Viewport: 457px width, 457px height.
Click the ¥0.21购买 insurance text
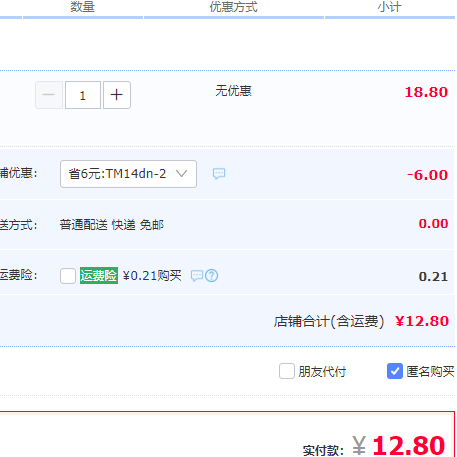152,276
